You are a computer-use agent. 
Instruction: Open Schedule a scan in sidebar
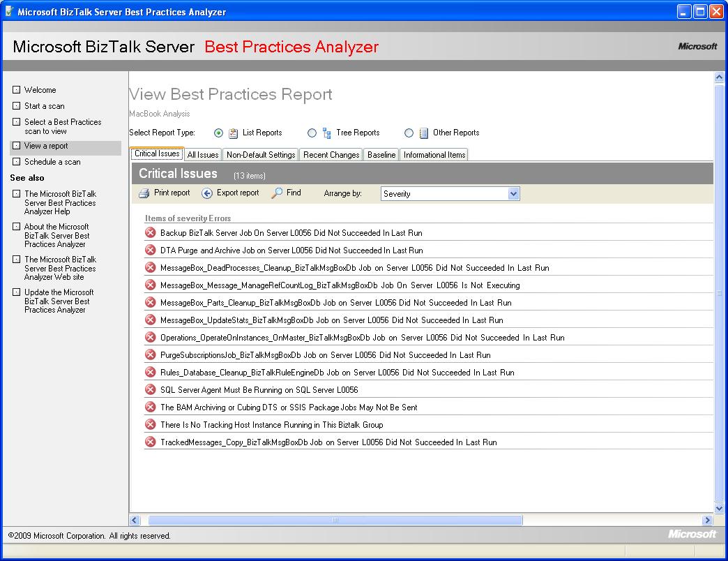[x=52, y=162]
